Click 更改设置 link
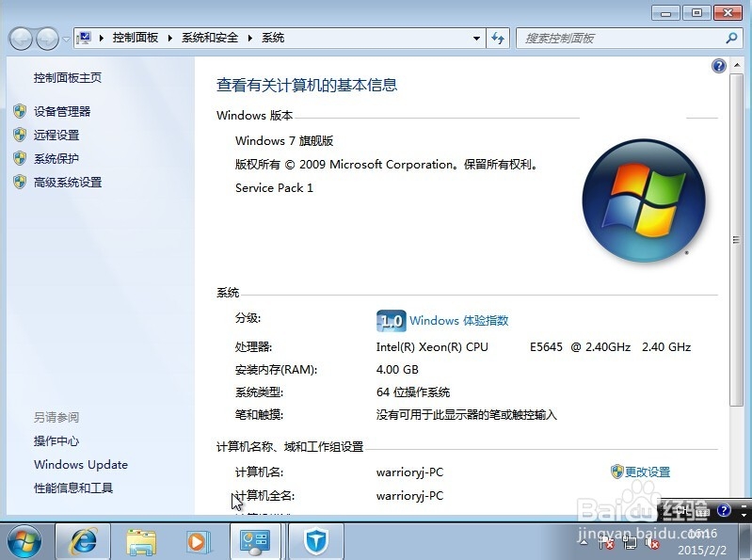The image size is (752, 560). (648, 472)
